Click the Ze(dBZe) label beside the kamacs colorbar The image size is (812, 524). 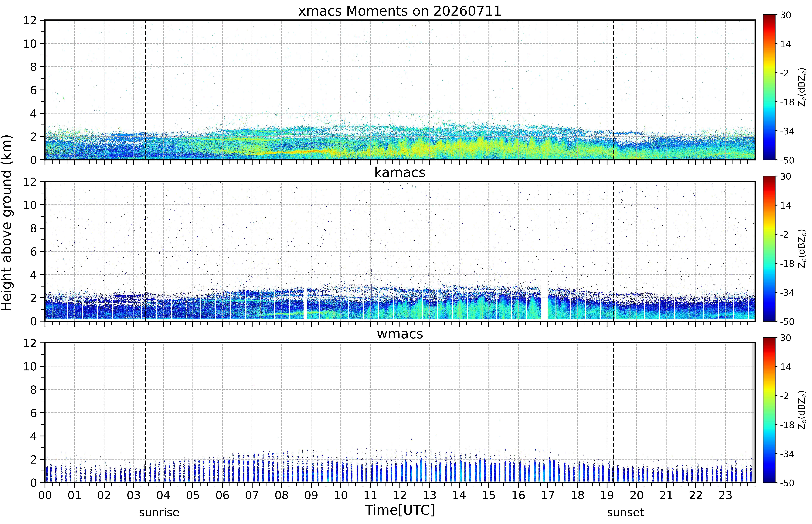[802, 248]
